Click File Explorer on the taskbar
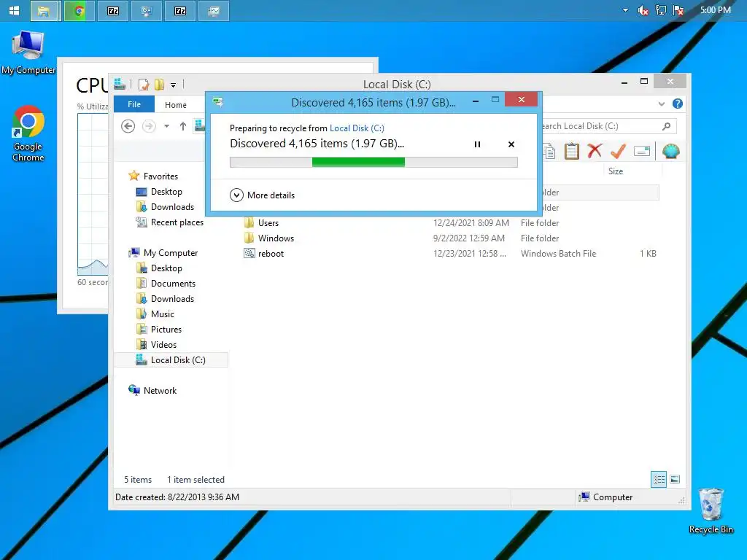Viewport: 747px width, 560px height. click(46, 10)
